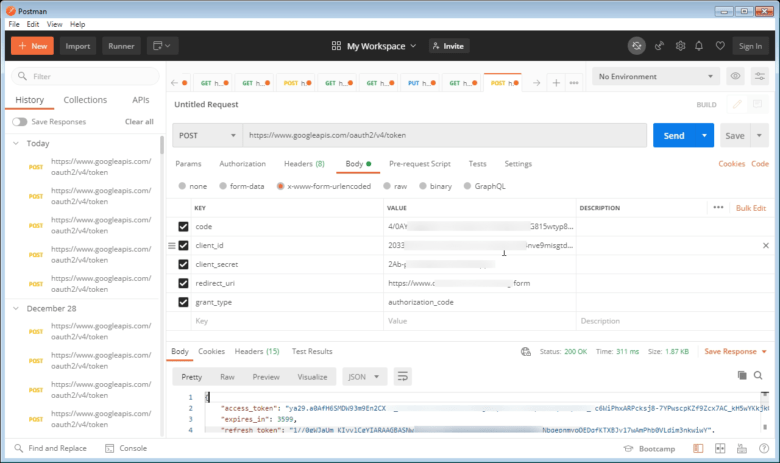Search the response with magnifier icon
780x463 pixels.
[x=758, y=375]
